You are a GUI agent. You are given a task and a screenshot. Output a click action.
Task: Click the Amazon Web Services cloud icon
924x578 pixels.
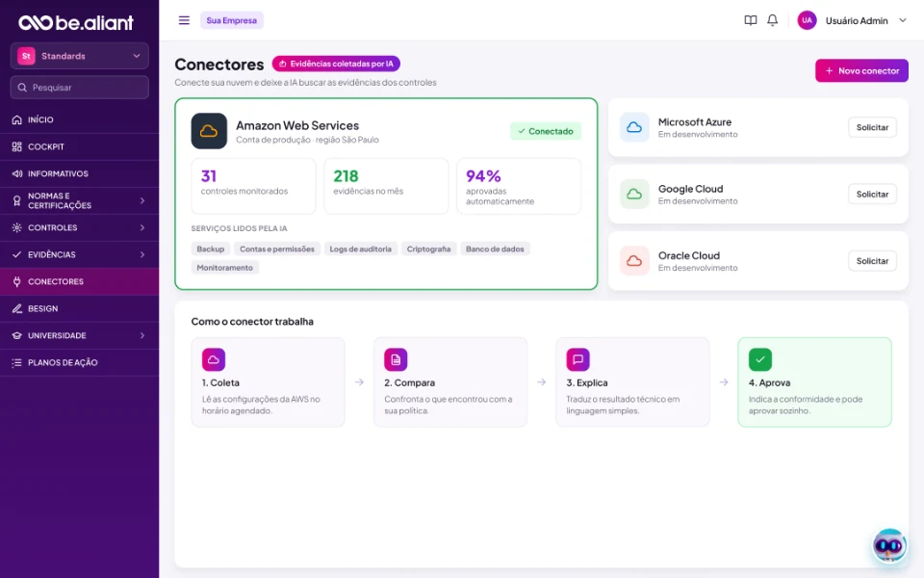(209, 131)
